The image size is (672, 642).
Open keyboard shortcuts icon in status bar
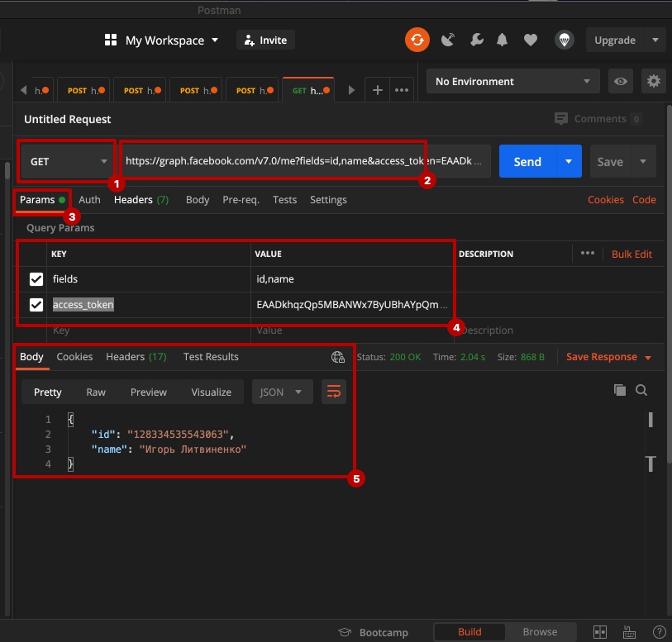click(x=629, y=632)
